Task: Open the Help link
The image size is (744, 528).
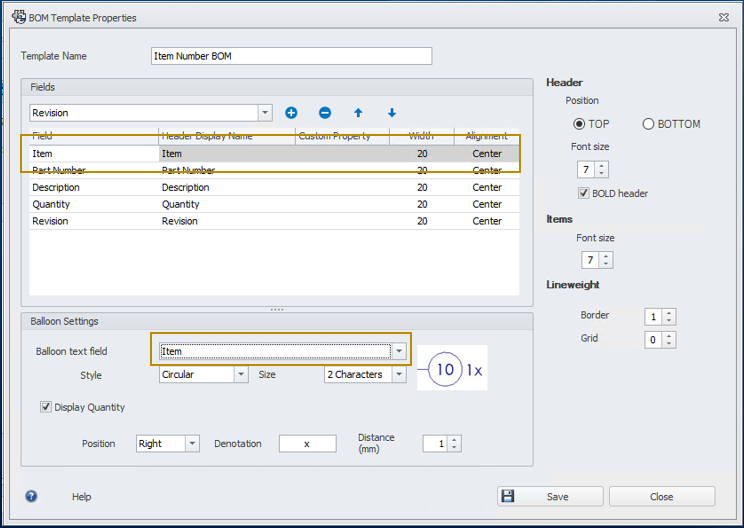Action: [x=82, y=496]
